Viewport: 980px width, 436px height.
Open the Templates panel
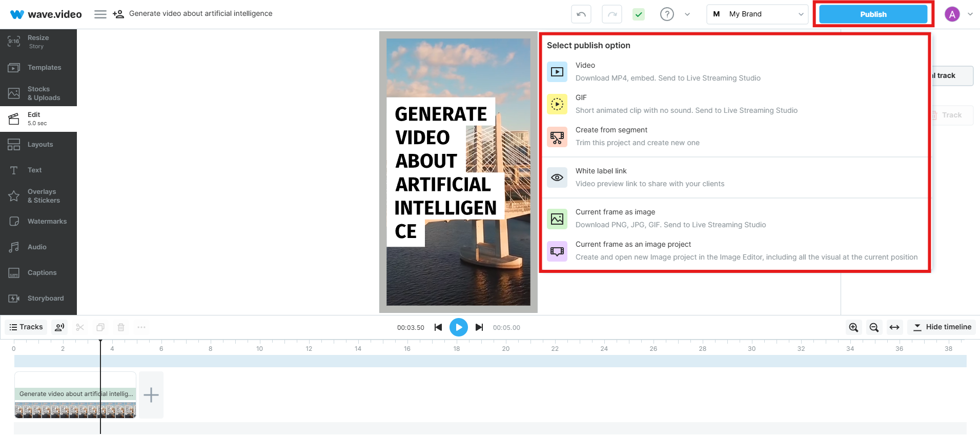[38, 68]
